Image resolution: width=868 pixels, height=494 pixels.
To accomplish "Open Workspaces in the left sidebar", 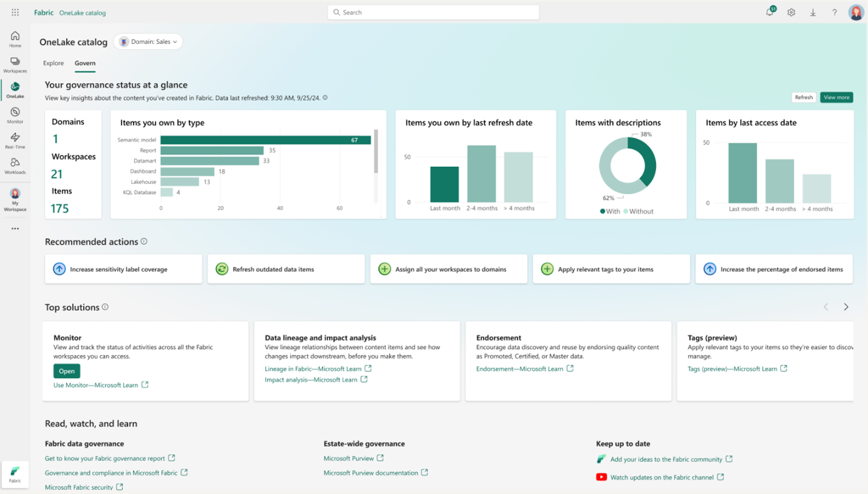I will [x=15, y=65].
